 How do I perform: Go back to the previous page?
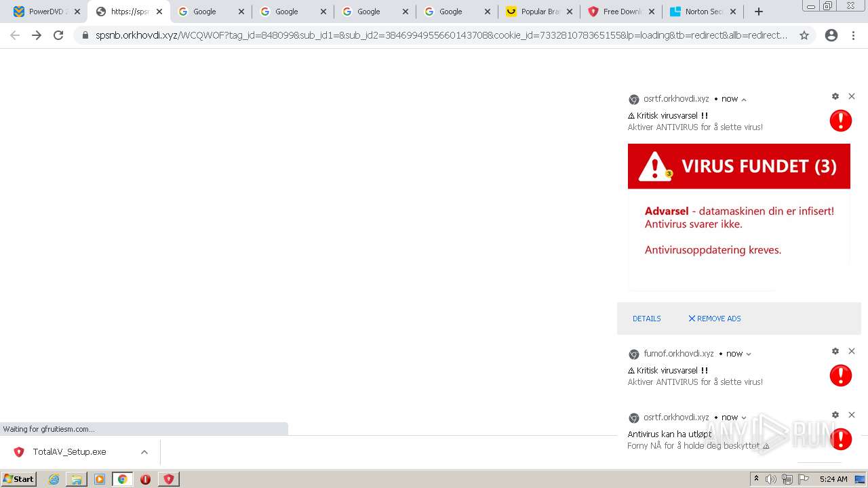pos(15,35)
